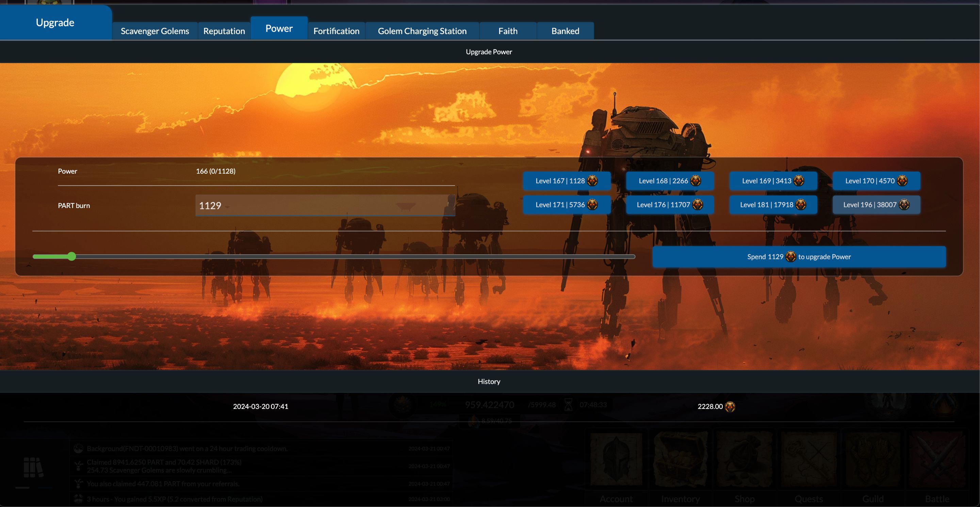
Task: Choose the Level 176 | 11707 preset
Action: pyautogui.click(x=670, y=205)
